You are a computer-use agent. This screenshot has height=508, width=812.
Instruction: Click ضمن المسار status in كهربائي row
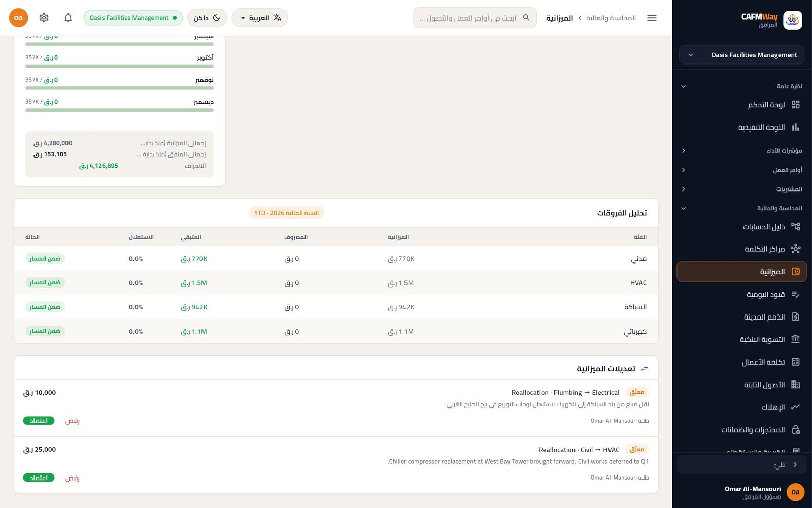pyautogui.click(x=45, y=331)
